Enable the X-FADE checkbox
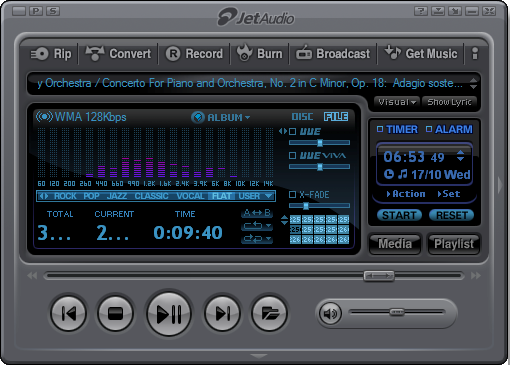The width and height of the screenshot is (510, 365). coord(292,195)
